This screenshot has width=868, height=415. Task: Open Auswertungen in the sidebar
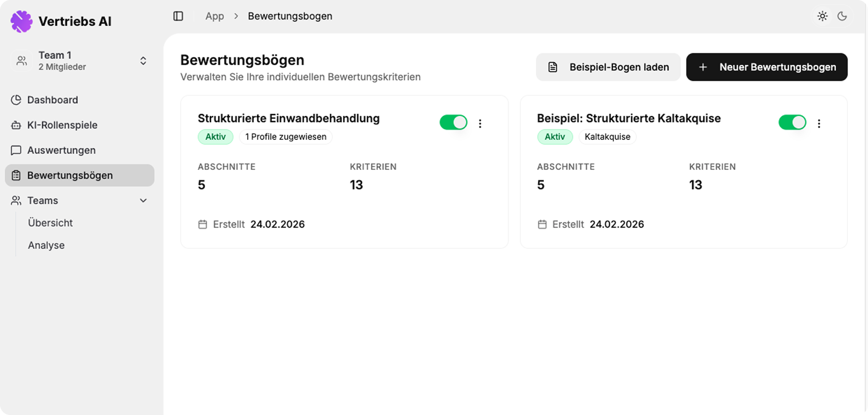click(61, 150)
